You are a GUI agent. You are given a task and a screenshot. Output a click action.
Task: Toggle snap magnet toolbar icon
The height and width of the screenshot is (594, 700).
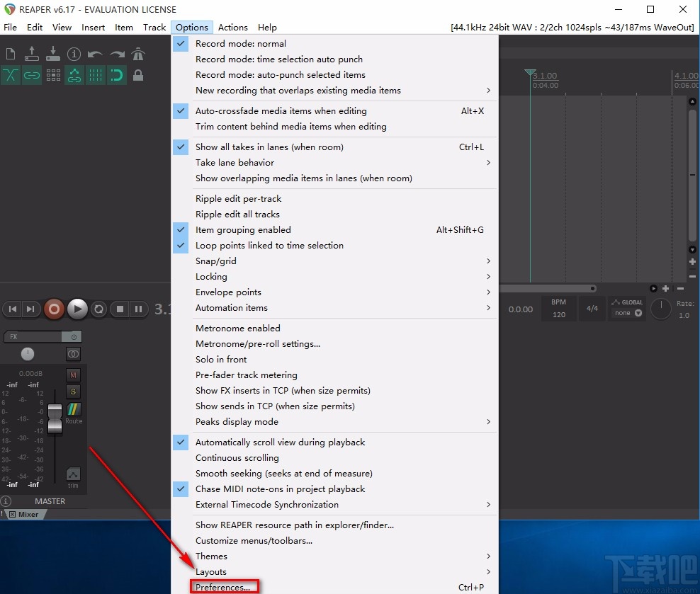(x=116, y=74)
